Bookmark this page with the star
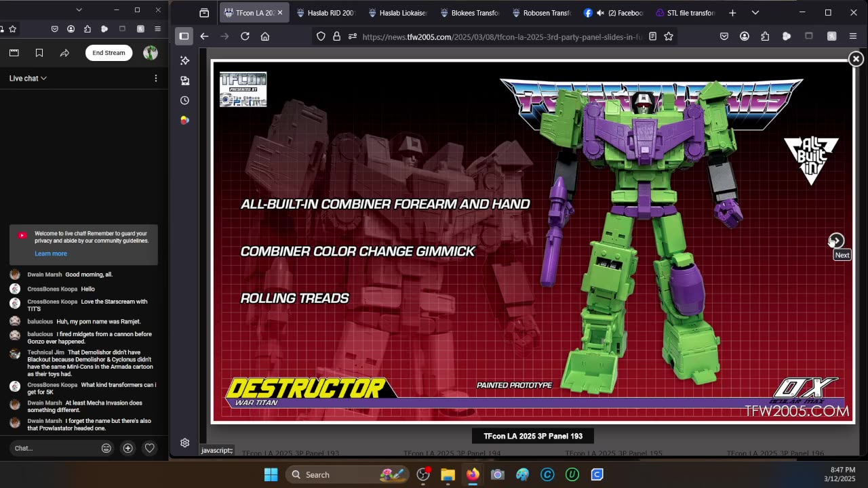868x488 pixels. 669,37
